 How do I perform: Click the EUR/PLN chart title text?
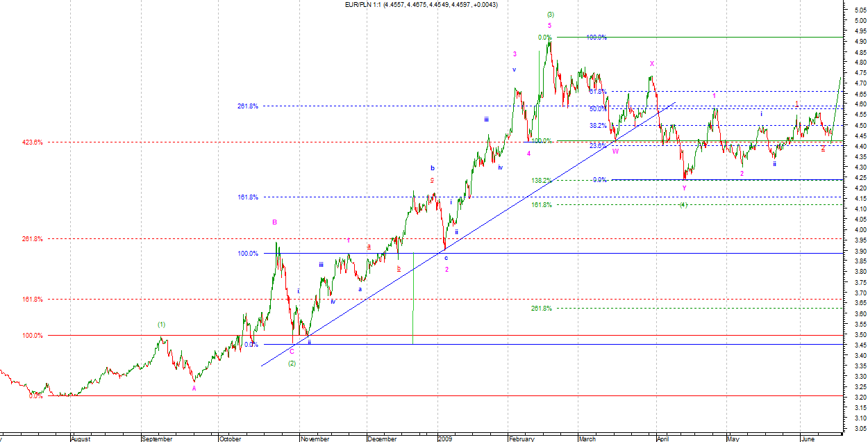point(421,5)
